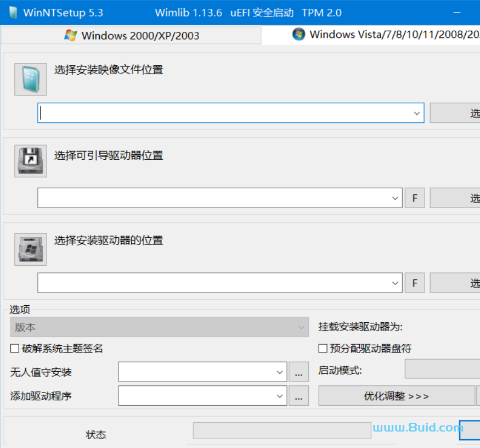Minimize the WinNTSetup window
This screenshot has height=448, width=480.
point(457,13)
